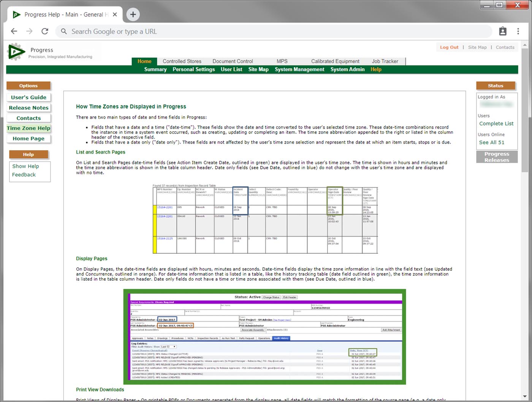The height and width of the screenshot is (402, 532).
Task: Show Help for this page
Action: click(25, 166)
